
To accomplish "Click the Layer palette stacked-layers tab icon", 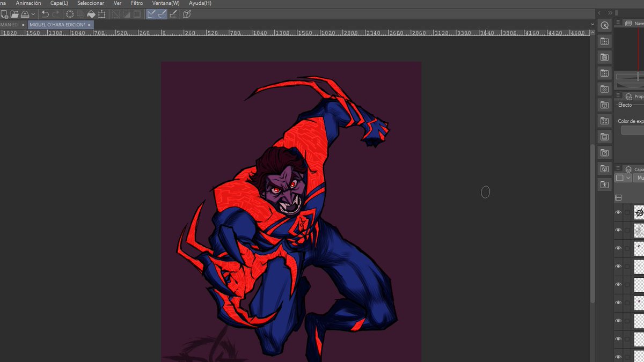I will point(628,169).
